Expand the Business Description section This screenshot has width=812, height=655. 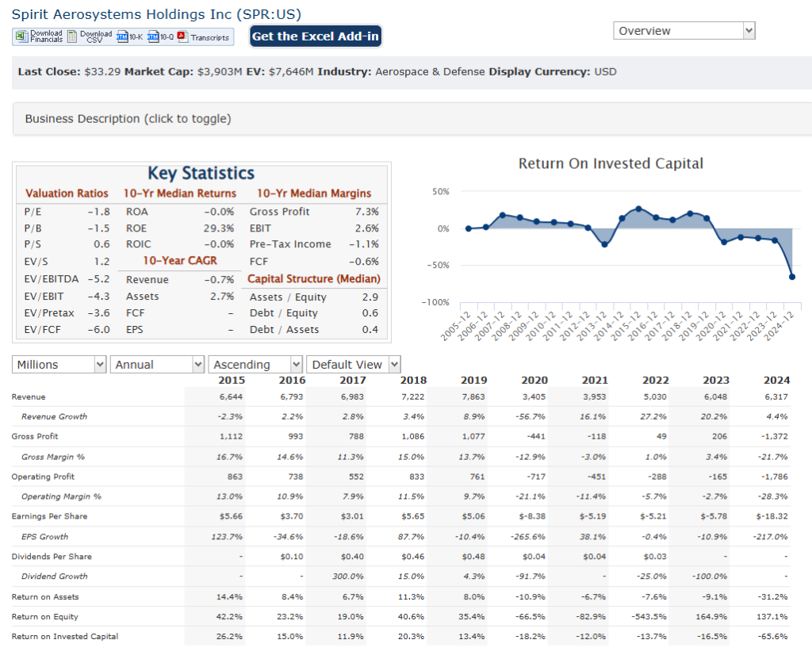[x=128, y=119]
